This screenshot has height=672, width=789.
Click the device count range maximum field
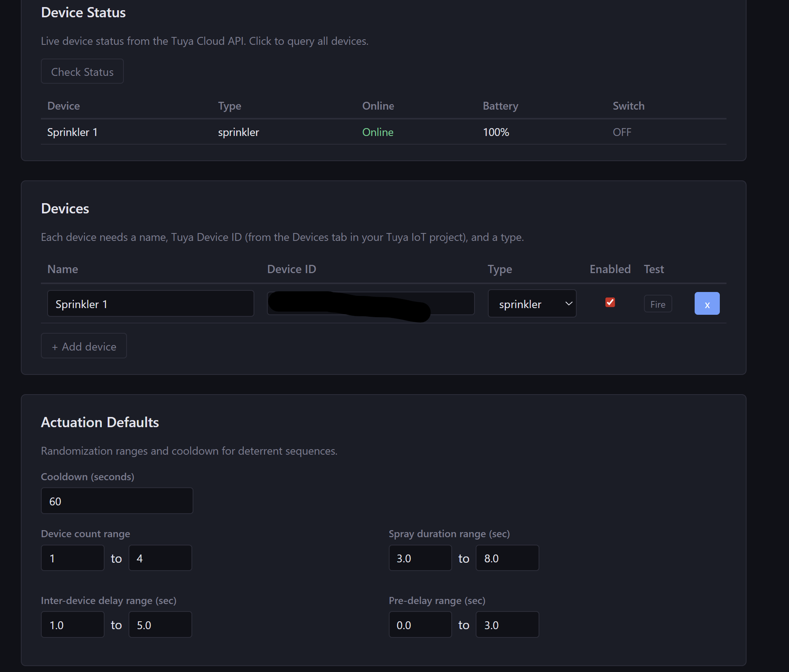point(160,558)
